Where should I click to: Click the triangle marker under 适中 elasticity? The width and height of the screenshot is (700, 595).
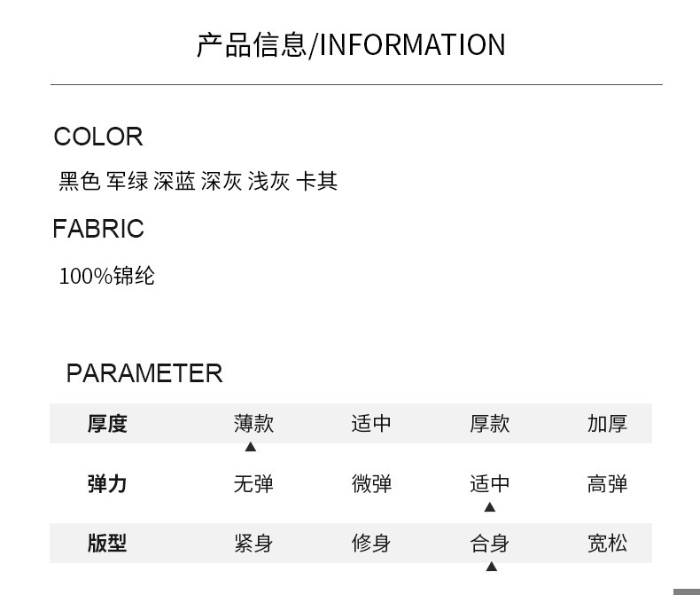click(x=489, y=507)
